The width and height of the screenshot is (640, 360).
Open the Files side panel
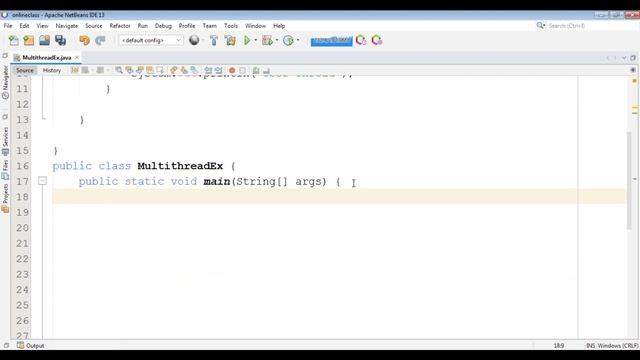click(5, 170)
